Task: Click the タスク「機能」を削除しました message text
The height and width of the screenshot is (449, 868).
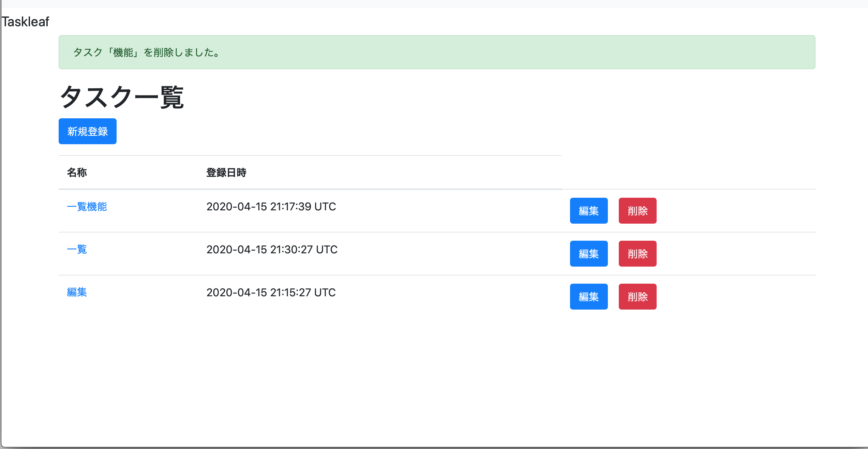Action: [147, 53]
